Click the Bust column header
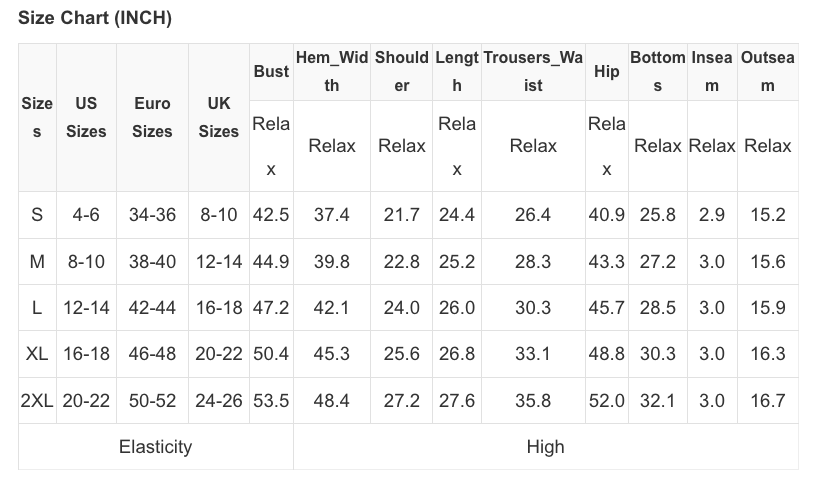Image resolution: width=828 pixels, height=494 pixels. tap(271, 71)
